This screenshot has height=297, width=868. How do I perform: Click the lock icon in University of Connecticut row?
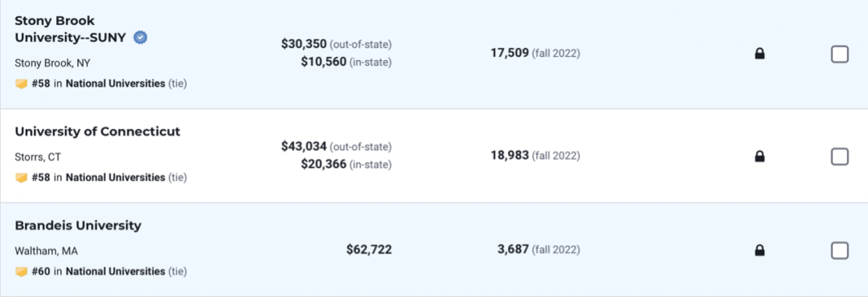[x=760, y=157]
